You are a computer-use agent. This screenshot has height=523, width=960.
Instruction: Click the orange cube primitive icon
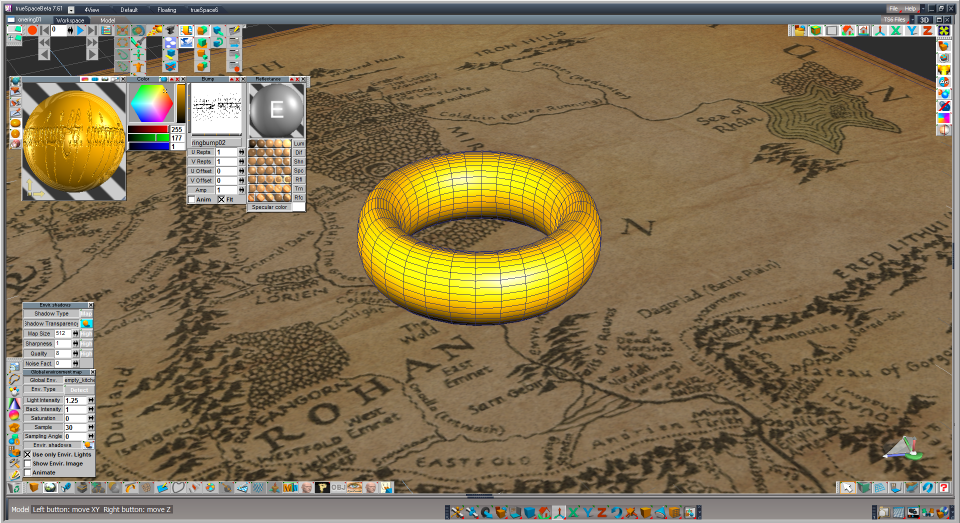(x=202, y=30)
